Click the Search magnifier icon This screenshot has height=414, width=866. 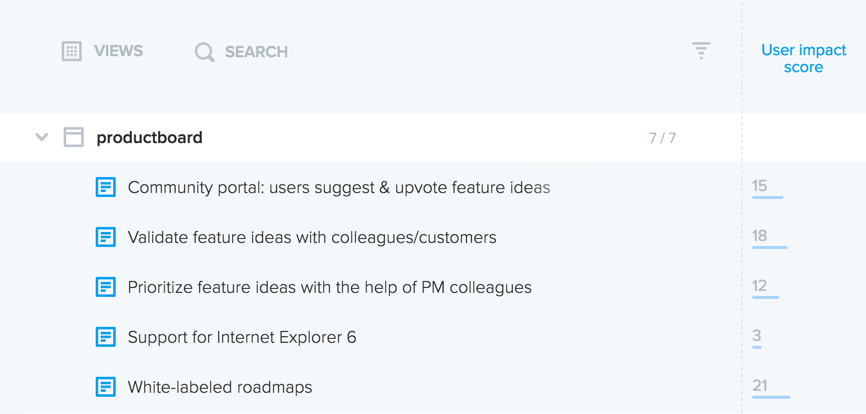(x=204, y=52)
